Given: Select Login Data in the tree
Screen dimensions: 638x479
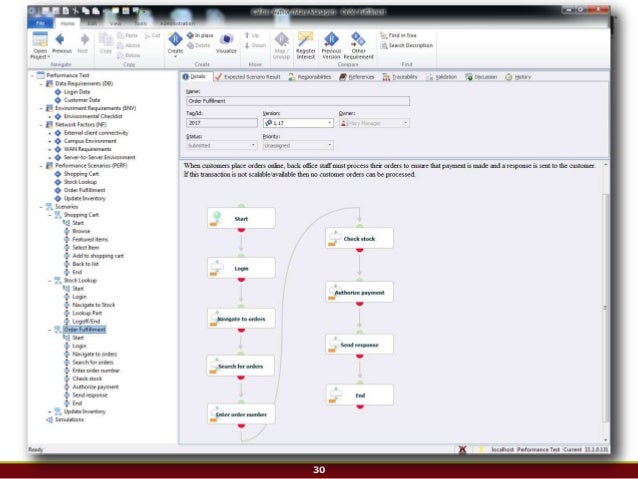Looking at the screenshot, I should [x=77, y=92].
